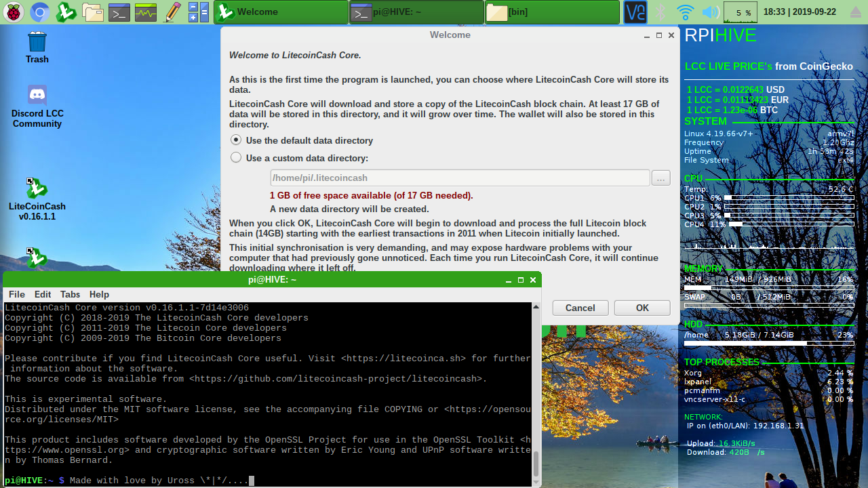Viewport: 868px width, 488px height.
Task: Click the Xorg top process entry
Action: (x=769, y=373)
